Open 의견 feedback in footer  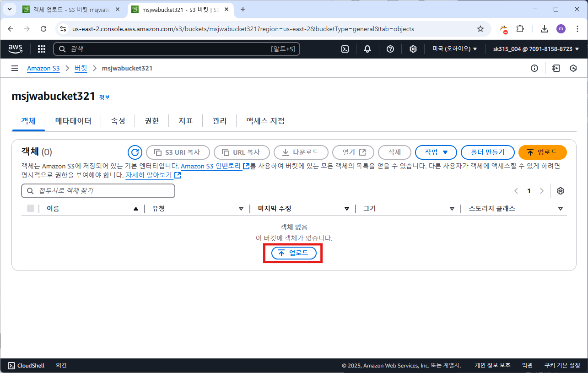(x=61, y=366)
